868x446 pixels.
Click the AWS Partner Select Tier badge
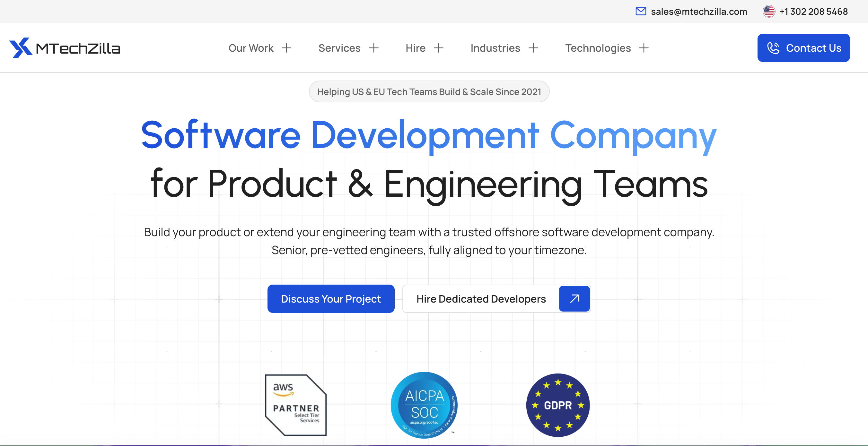[x=295, y=405]
